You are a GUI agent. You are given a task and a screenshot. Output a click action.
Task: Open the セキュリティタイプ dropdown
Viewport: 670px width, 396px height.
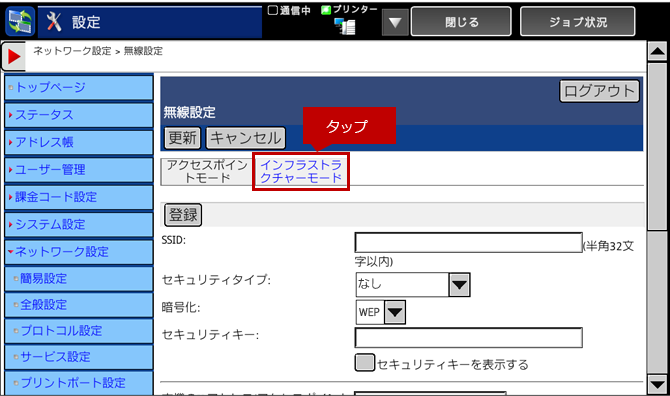pyautogui.click(x=413, y=285)
